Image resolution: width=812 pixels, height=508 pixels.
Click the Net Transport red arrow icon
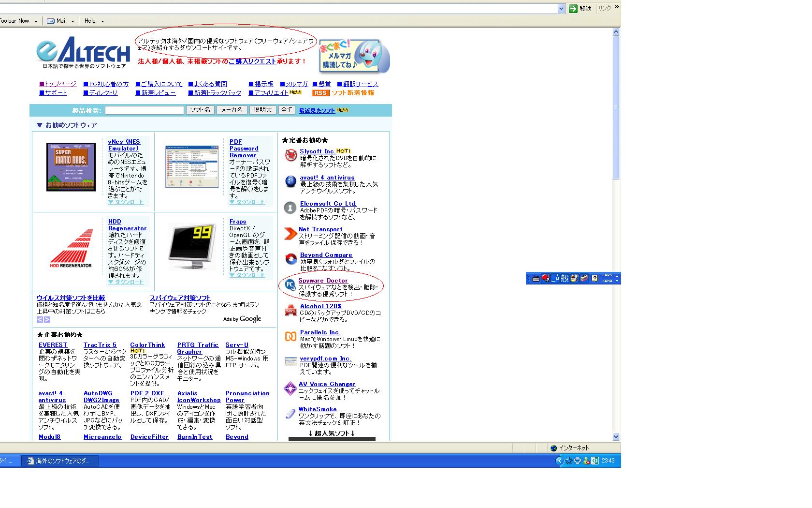tap(290, 233)
